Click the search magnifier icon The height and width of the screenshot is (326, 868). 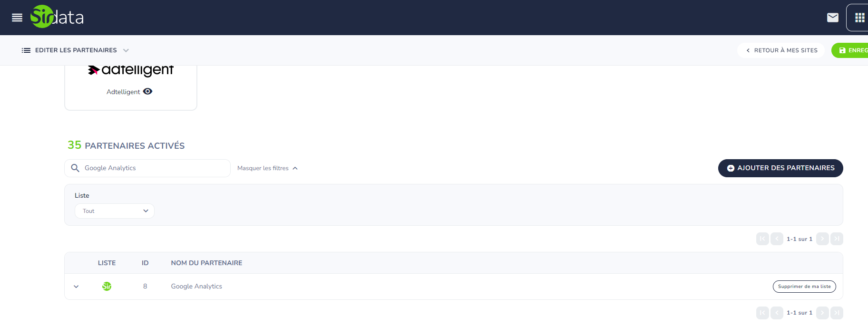(x=75, y=168)
